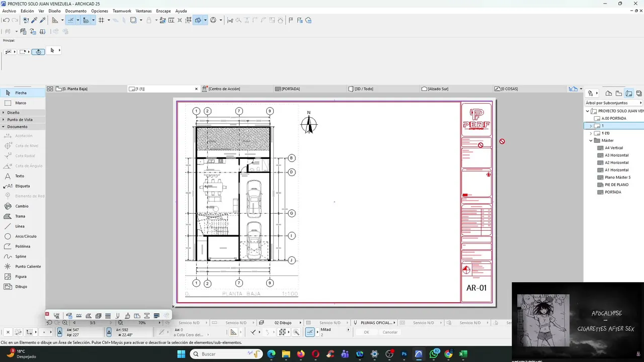Select the Línea tool
This screenshot has width=644, height=362.
click(x=23, y=226)
